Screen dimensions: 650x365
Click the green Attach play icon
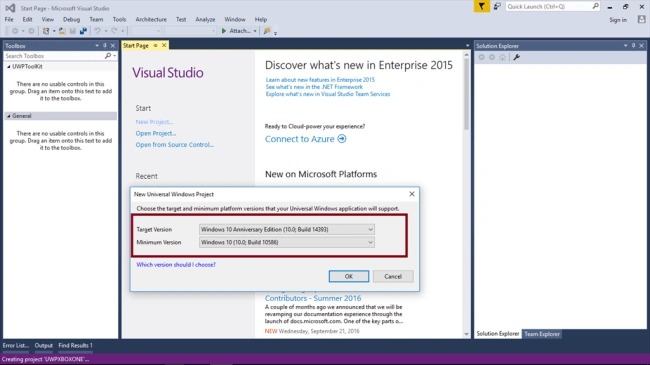click(x=224, y=31)
